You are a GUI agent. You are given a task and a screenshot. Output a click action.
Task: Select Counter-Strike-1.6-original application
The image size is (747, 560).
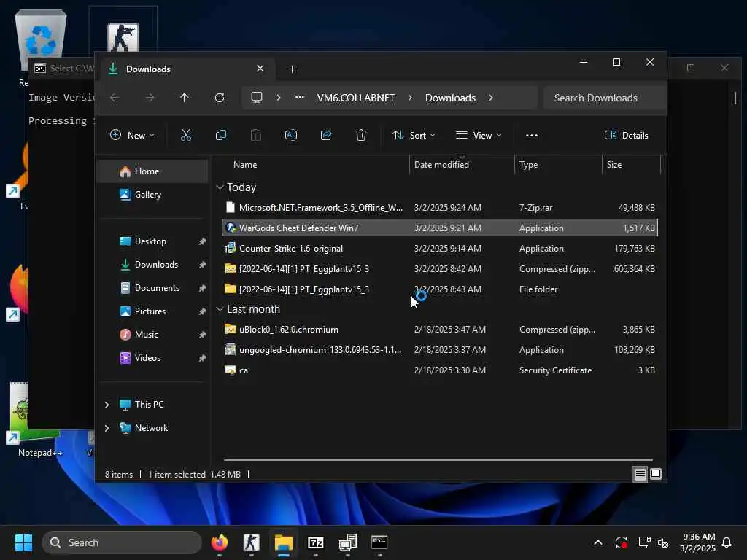point(440,249)
